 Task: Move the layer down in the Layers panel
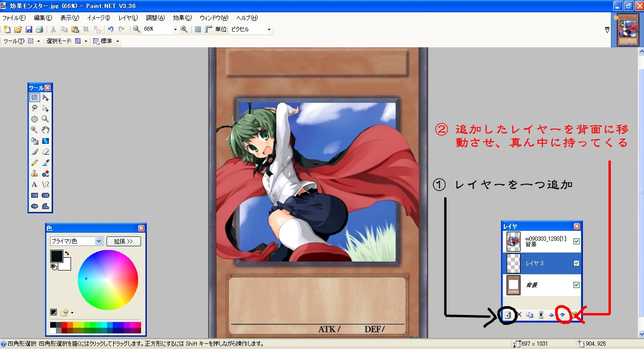tap(563, 315)
